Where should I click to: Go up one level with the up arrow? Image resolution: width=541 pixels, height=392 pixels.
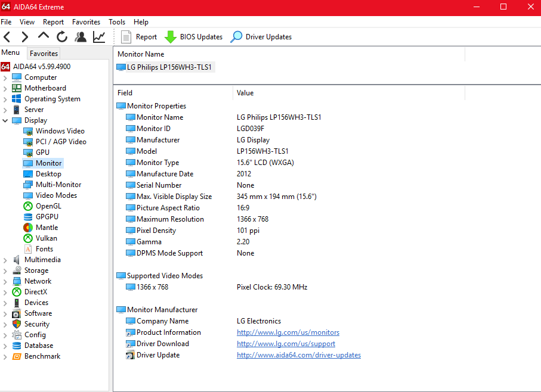44,36
